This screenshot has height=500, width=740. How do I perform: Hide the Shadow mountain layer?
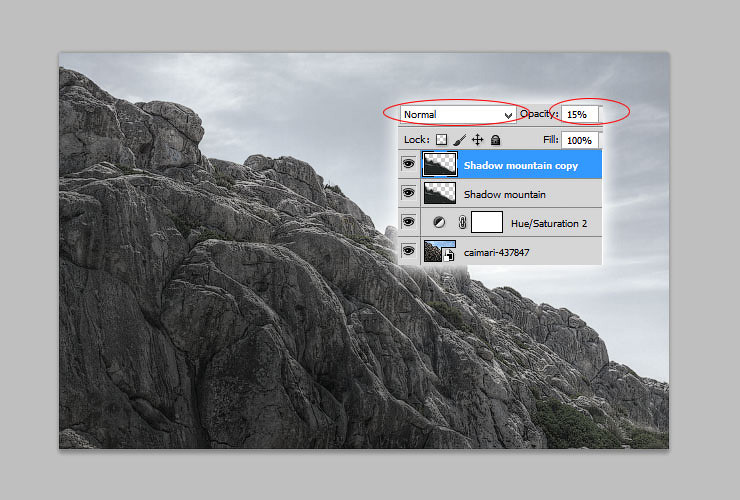[409, 193]
